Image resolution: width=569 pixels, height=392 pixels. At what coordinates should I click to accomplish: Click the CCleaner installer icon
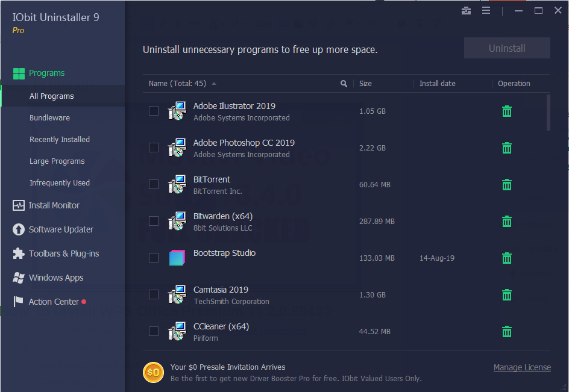[177, 331]
